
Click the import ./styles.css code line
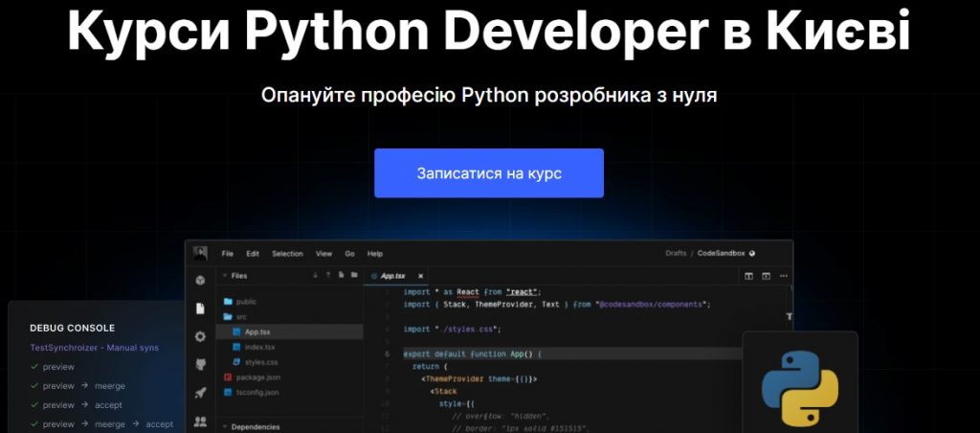pyautogui.click(x=453, y=330)
